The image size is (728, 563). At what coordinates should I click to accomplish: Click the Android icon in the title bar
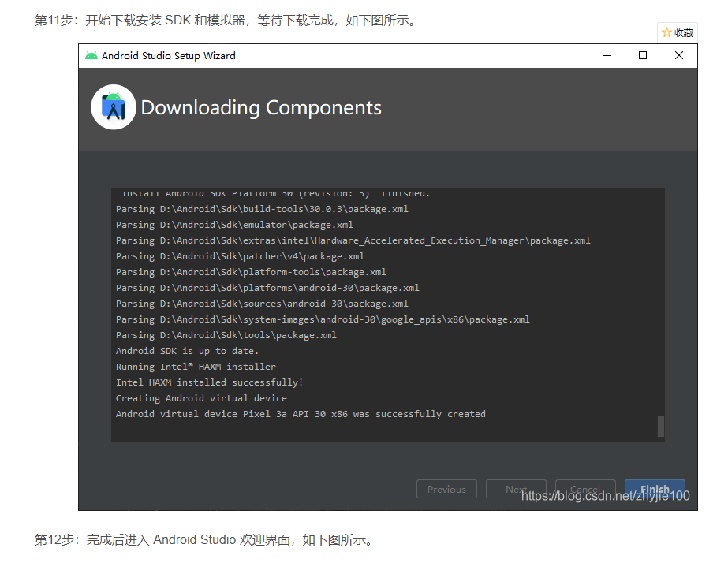tap(91, 56)
